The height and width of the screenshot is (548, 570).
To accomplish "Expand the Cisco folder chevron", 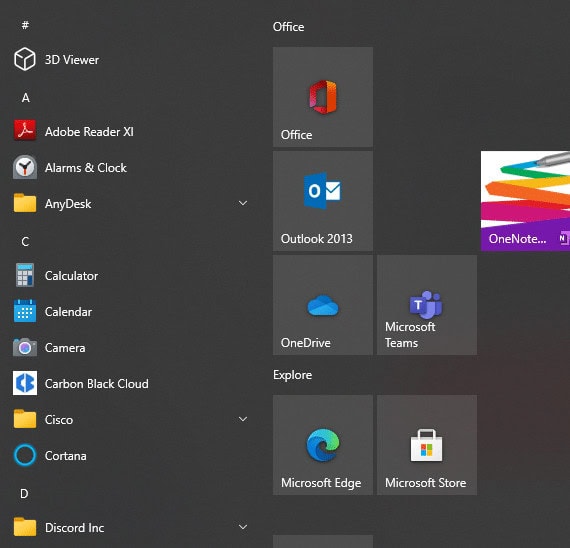I will click(x=243, y=419).
